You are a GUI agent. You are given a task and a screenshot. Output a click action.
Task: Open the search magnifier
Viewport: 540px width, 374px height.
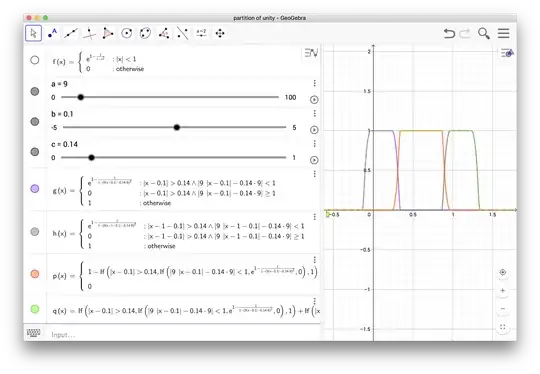[484, 33]
